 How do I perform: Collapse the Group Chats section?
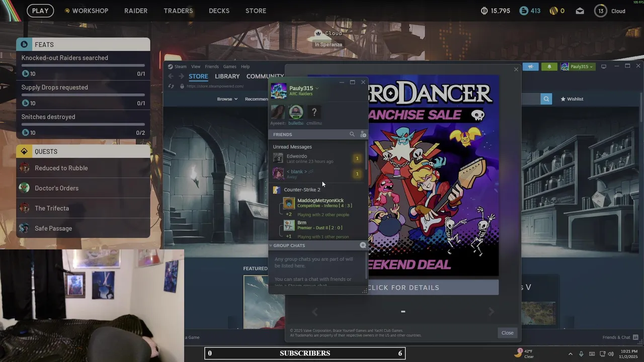tap(271, 245)
